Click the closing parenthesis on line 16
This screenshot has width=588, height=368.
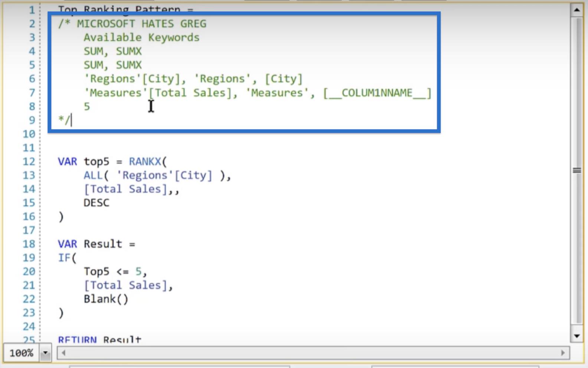[61, 217]
